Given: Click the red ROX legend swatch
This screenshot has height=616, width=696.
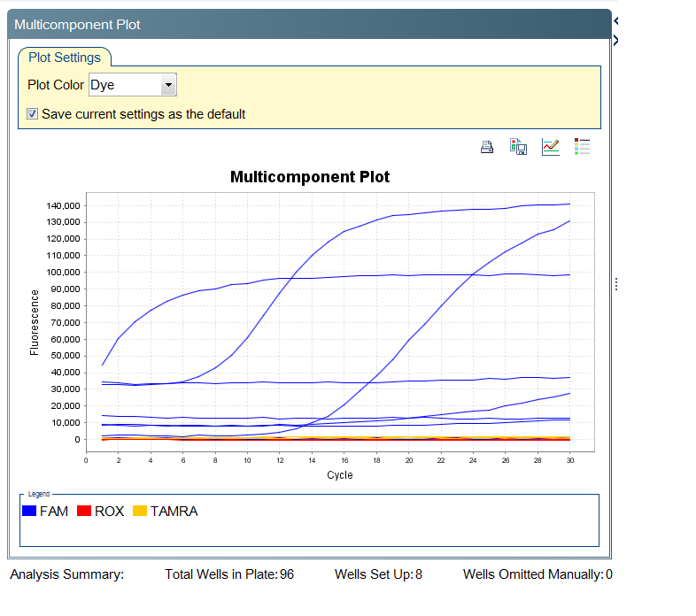Looking at the screenshot, I should 84,512.
